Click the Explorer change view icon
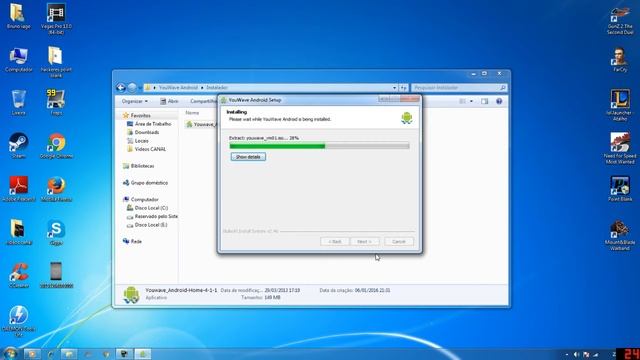 tap(462, 101)
